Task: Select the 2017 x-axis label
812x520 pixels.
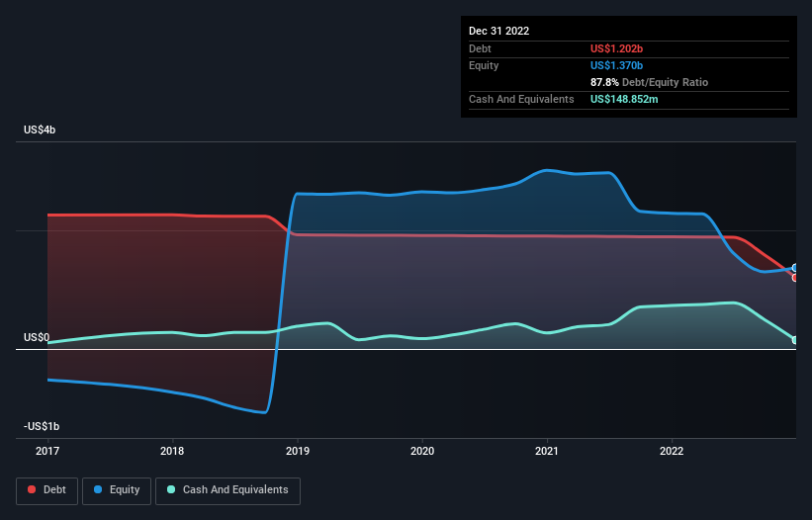Action: click(47, 451)
